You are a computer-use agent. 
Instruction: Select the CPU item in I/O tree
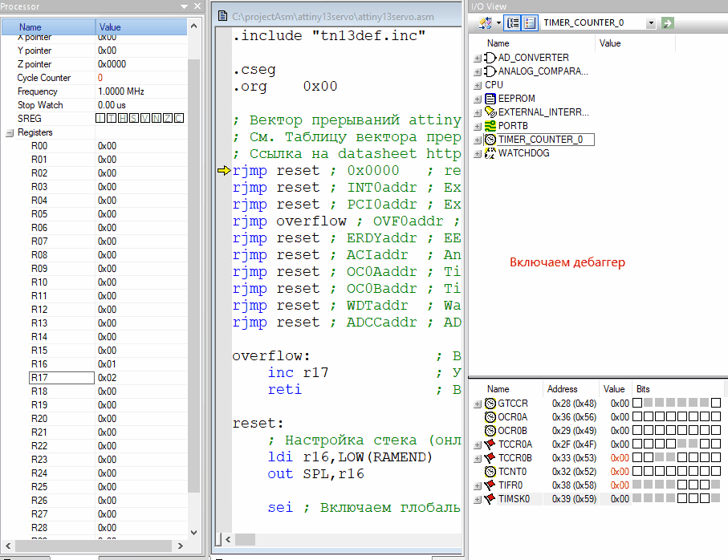(494, 85)
